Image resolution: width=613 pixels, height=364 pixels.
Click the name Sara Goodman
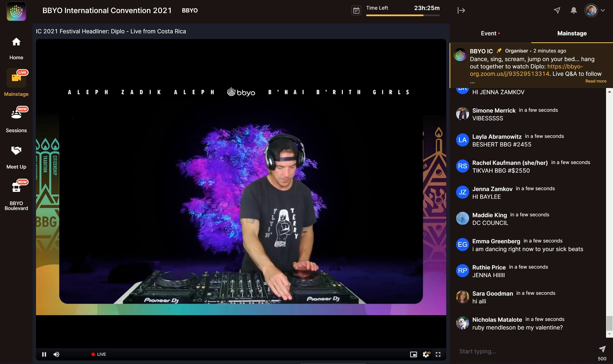click(x=492, y=294)
